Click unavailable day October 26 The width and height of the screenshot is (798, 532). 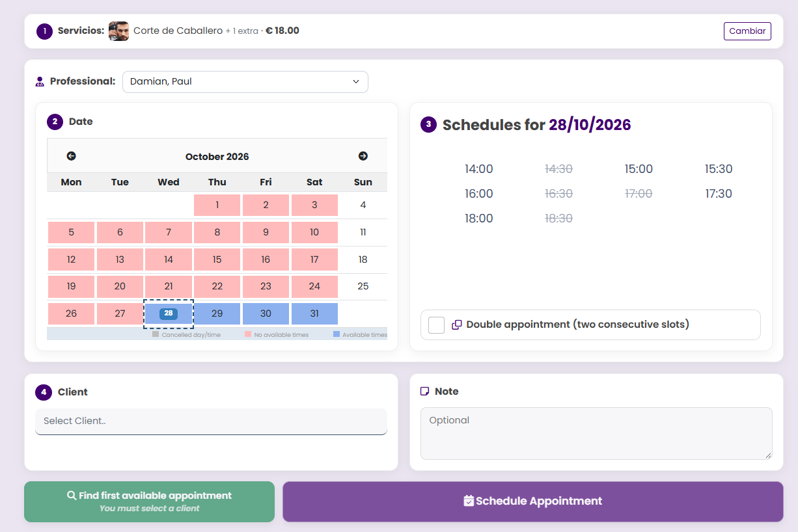(71, 313)
